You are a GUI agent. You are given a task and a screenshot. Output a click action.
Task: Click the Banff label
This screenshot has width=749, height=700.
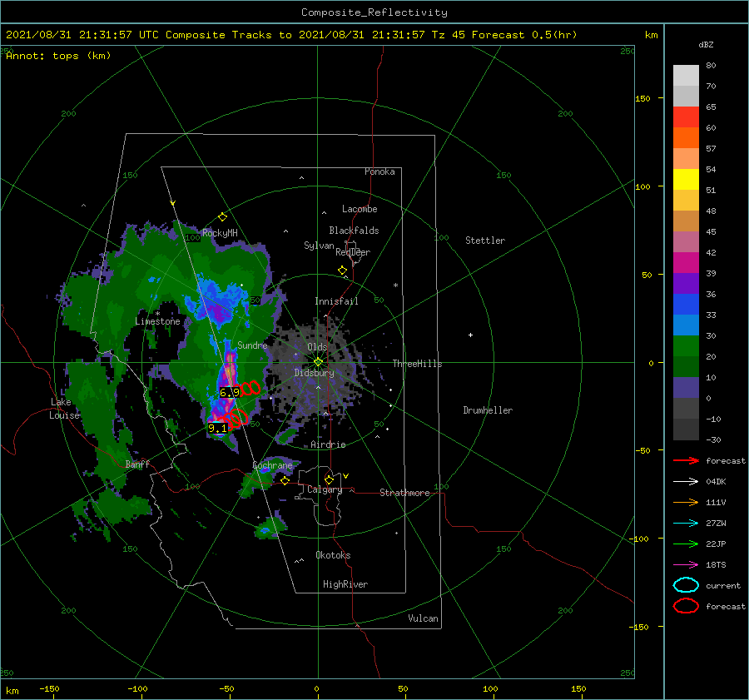coord(137,464)
